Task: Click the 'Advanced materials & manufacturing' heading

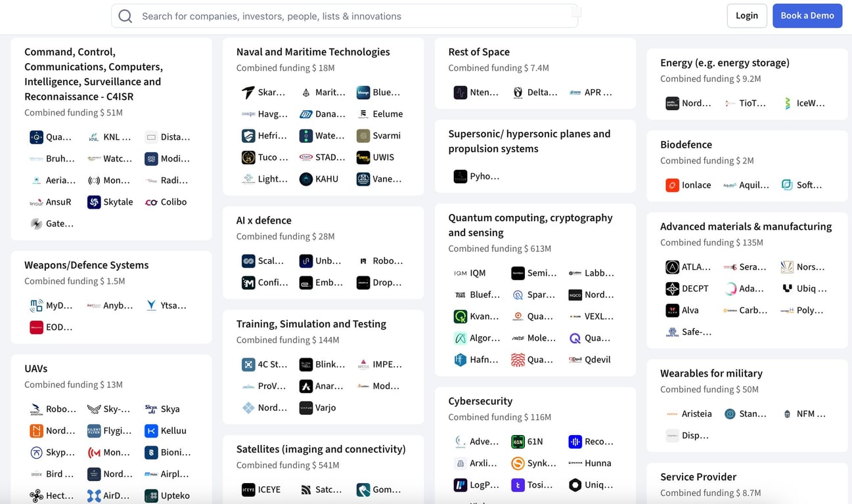Action: [746, 226]
